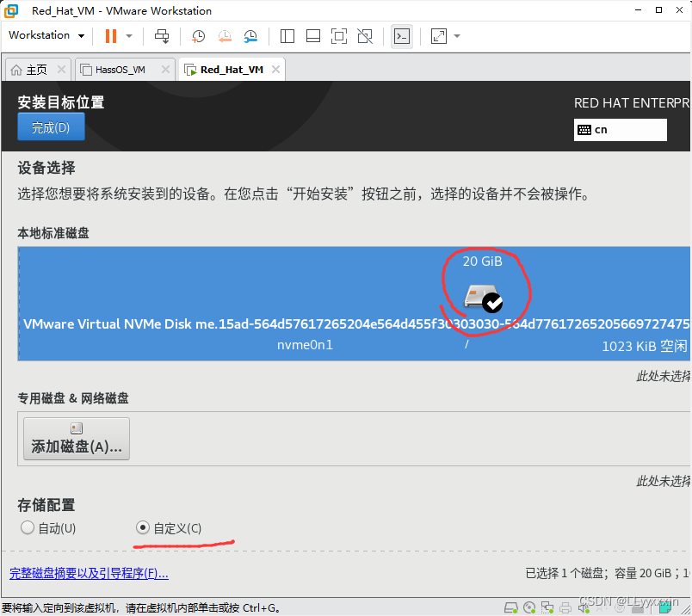692x616 pixels.
Task: Close the Red_Hat_VM tab
Action: pyautogui.click(x=275, y=70)
